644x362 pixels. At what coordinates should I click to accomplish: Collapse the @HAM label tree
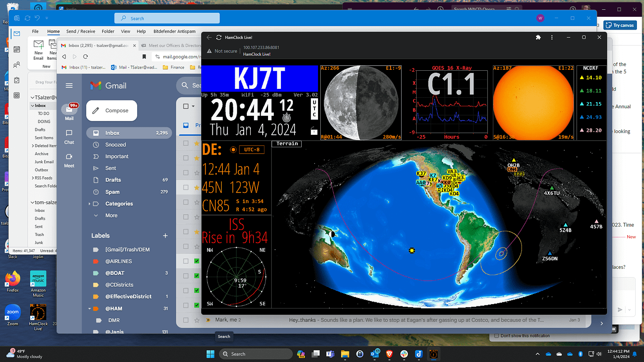90,309
